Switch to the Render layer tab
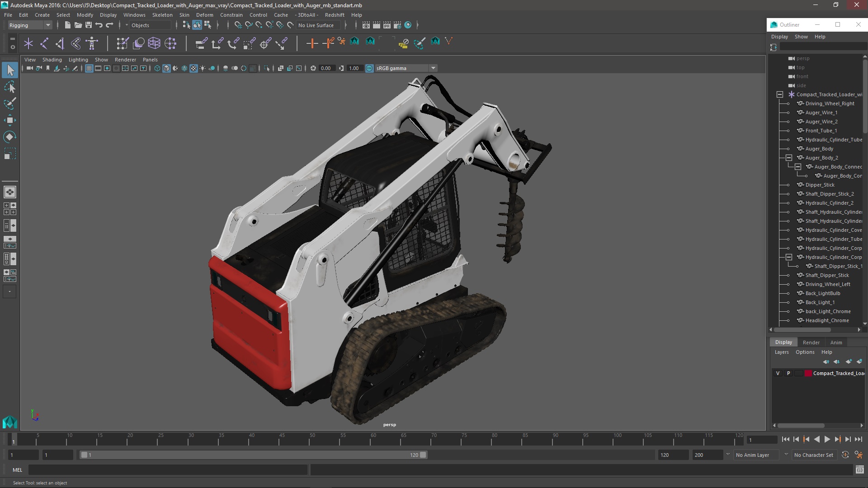Viewport: 868px width, 488px height. coord(811,343)
